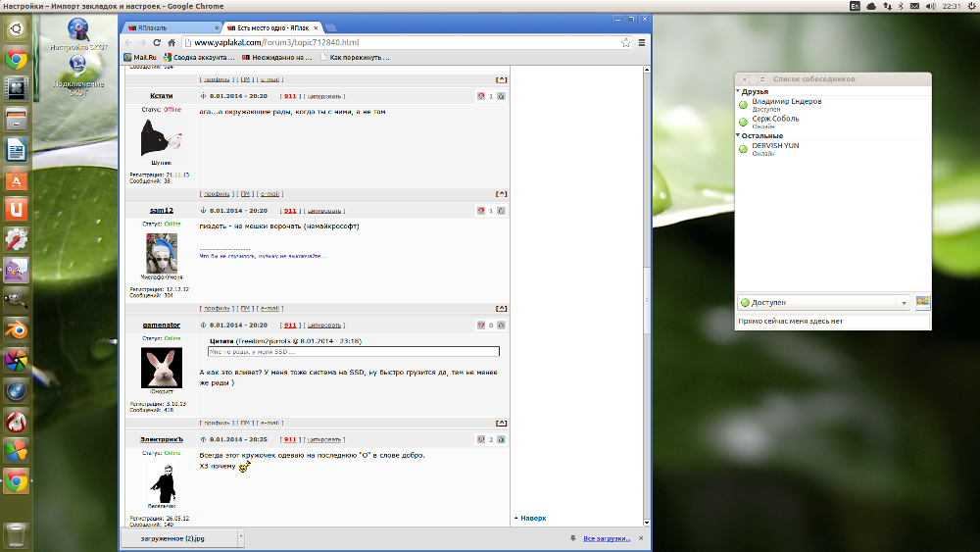The image size is (980, 552).
Task: Go forward in Chrome history
Action: (142, 42)
